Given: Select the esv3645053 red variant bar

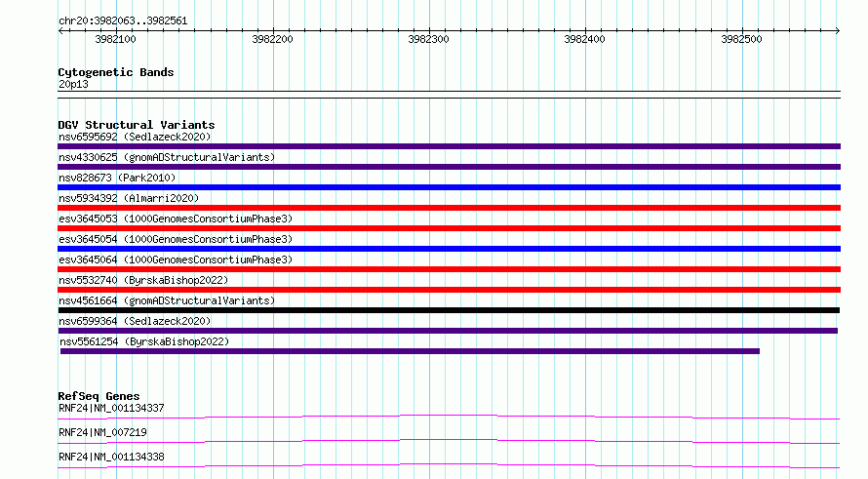Looking at the screenshot, I should pyautogui.click(x=449, y=228).
